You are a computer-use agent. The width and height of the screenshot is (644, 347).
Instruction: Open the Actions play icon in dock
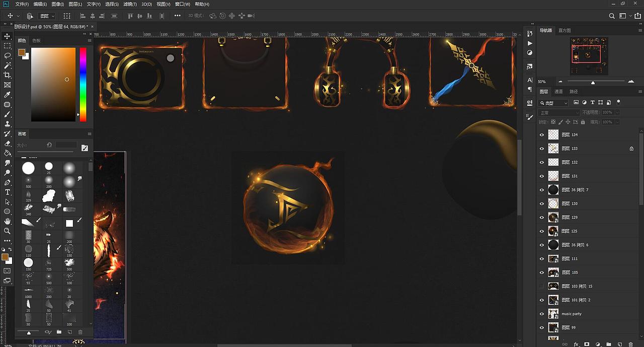pyautogui.click(x=530, y=43)
